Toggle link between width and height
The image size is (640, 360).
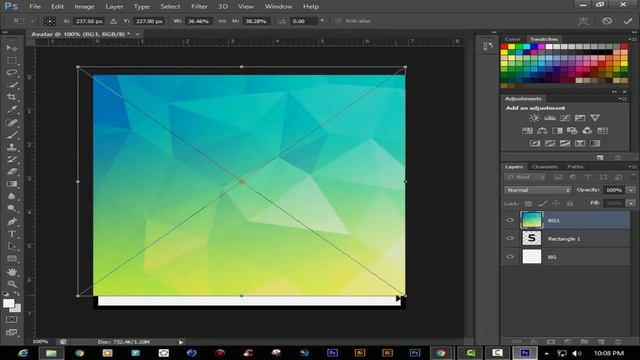click(222, 21)
